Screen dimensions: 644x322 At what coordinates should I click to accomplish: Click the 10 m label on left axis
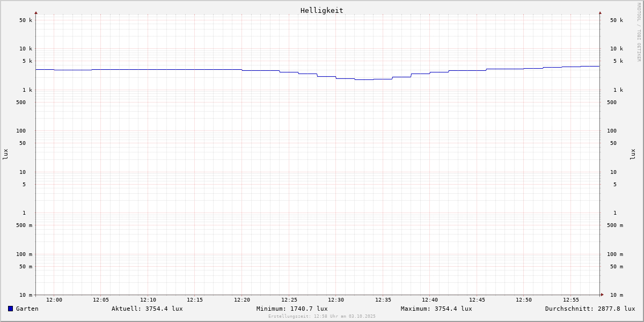(26, 295)
